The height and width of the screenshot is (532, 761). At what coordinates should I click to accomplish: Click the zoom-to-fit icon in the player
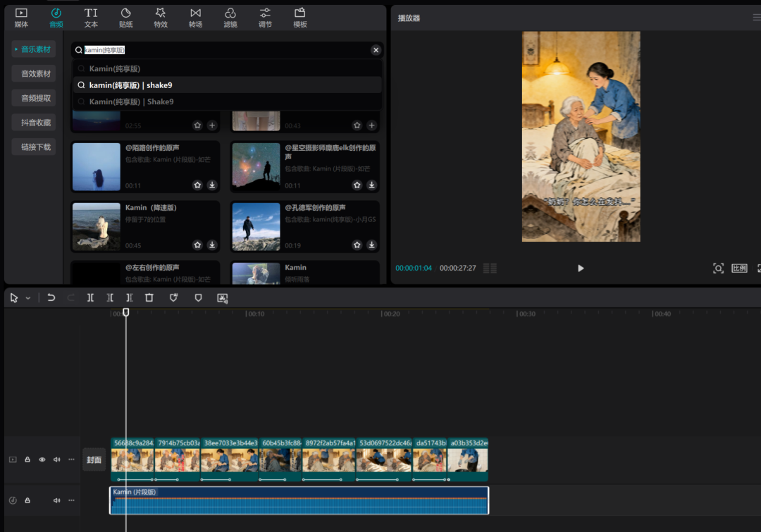[718, 268]
